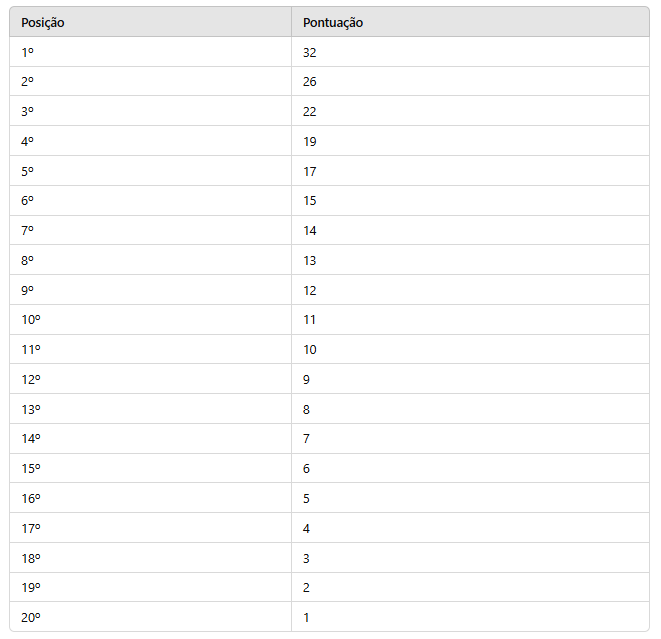Select the 2º position cell

tap(27, 82)
